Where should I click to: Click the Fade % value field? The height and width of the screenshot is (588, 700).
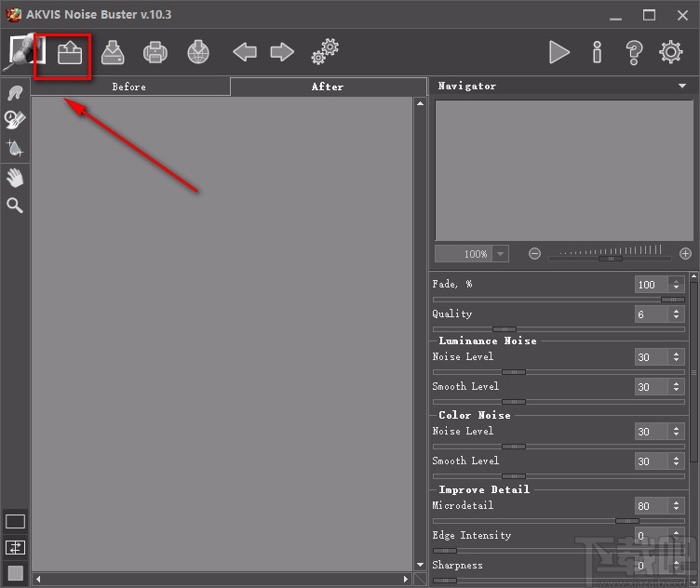coord(651,284)
